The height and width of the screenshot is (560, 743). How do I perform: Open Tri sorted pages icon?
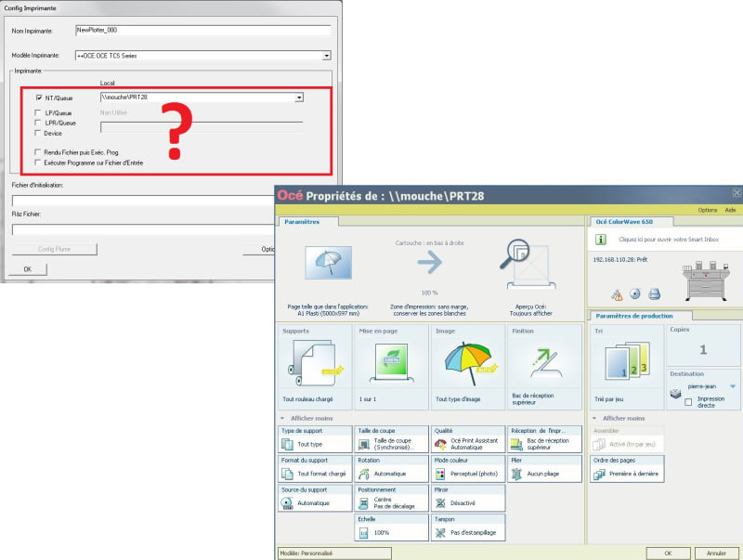pyautogui.click(x=627, y=366)
